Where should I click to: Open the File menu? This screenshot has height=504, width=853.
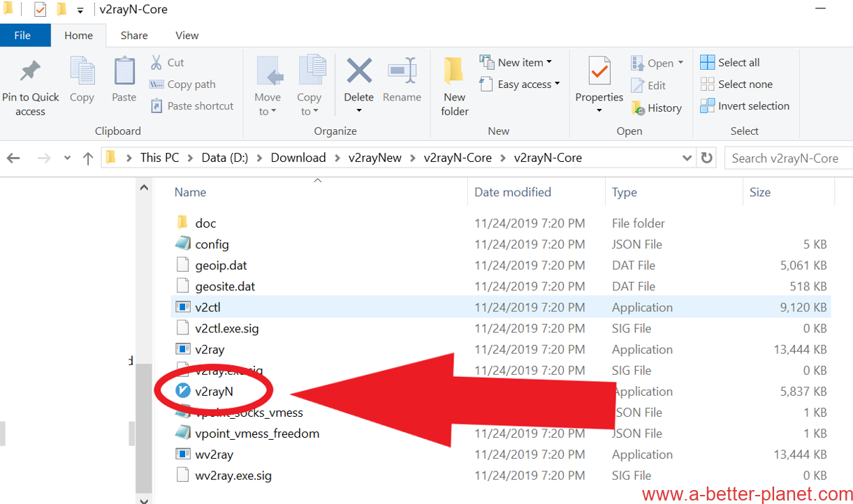[22, 36]
